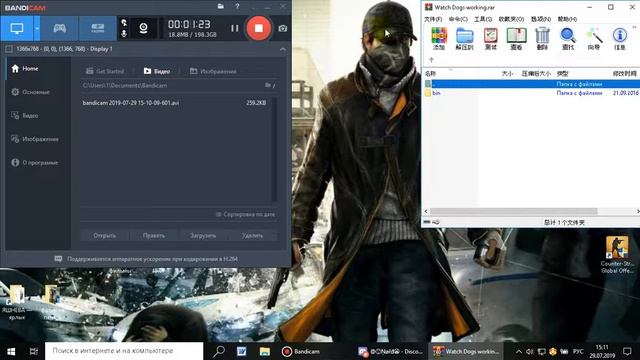Open Bandicam output folder icon in title bar

[220, 7]
